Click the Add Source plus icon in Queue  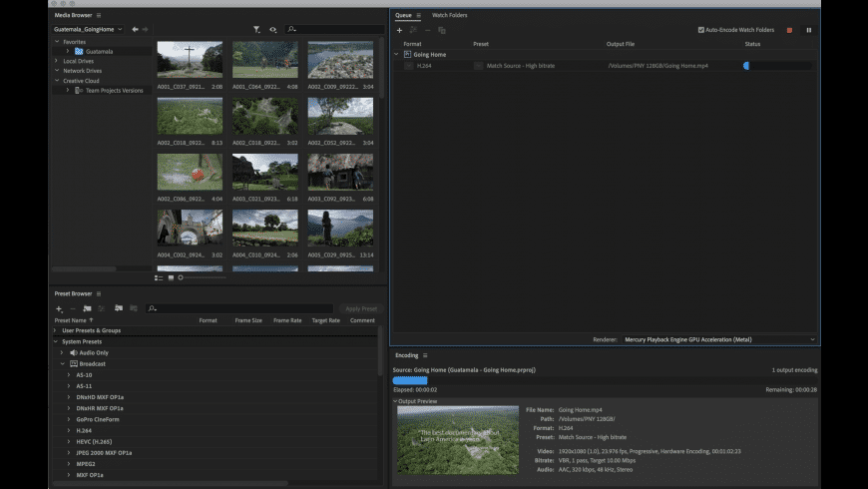(x=399, y=30)
